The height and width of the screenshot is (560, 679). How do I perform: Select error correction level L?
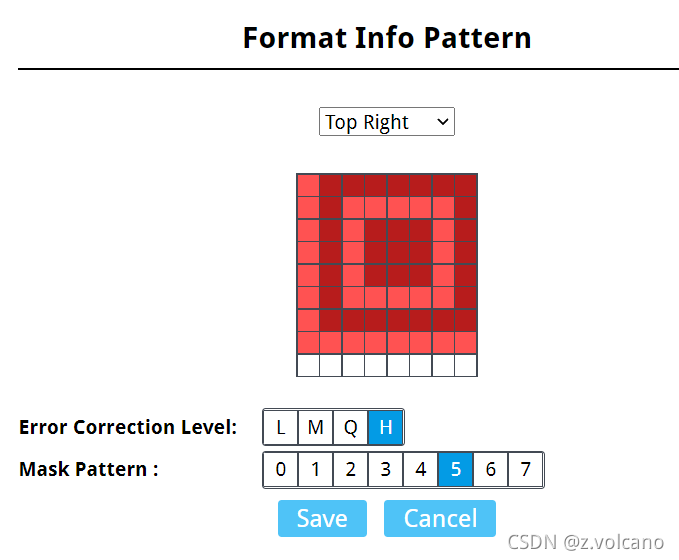tap(281, 427)
